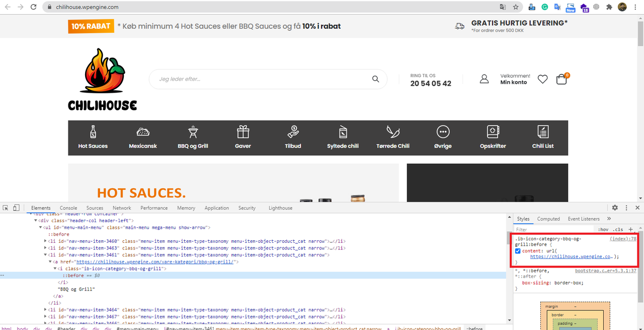
Task: Open the Lighthouse tab
Action: click(280, 208)
